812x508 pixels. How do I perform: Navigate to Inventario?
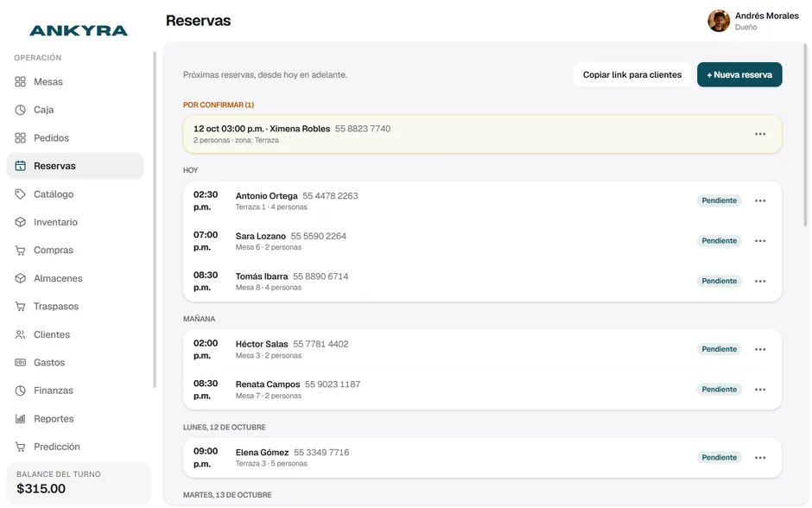tap(75, 222)
